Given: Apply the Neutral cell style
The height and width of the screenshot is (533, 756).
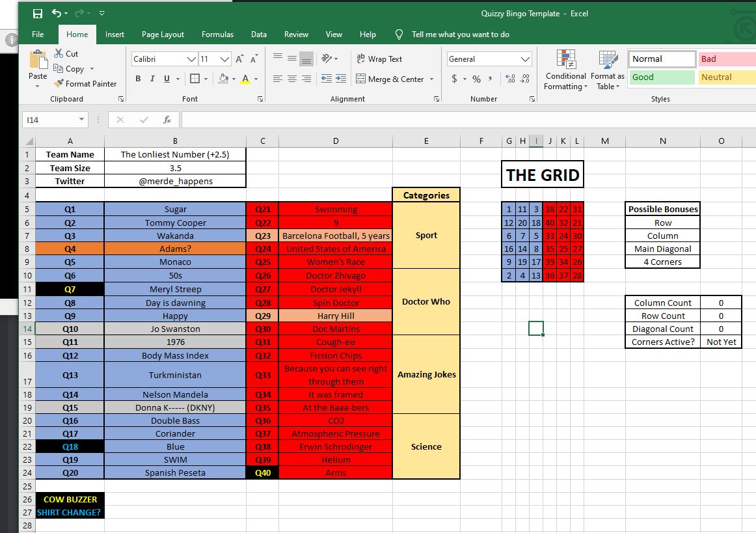Looking at the screenshot, I should (x=727, y=77).
